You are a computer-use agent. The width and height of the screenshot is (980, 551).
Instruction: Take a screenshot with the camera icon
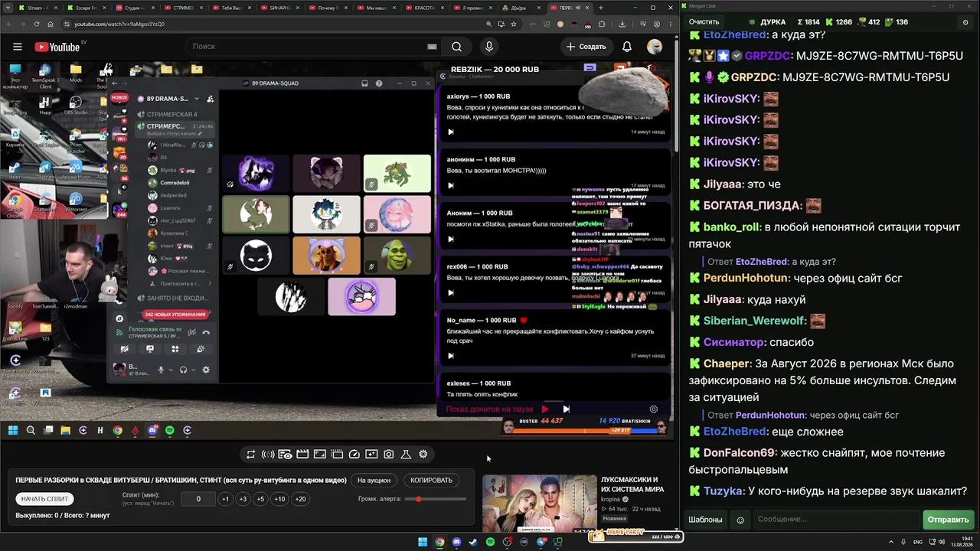tap(389, 455)
